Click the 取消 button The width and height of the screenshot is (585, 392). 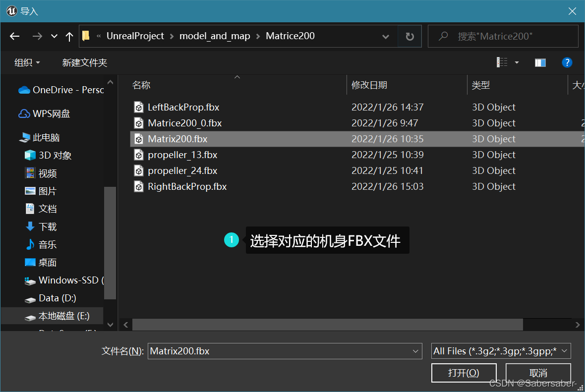[x=538, y=373]
